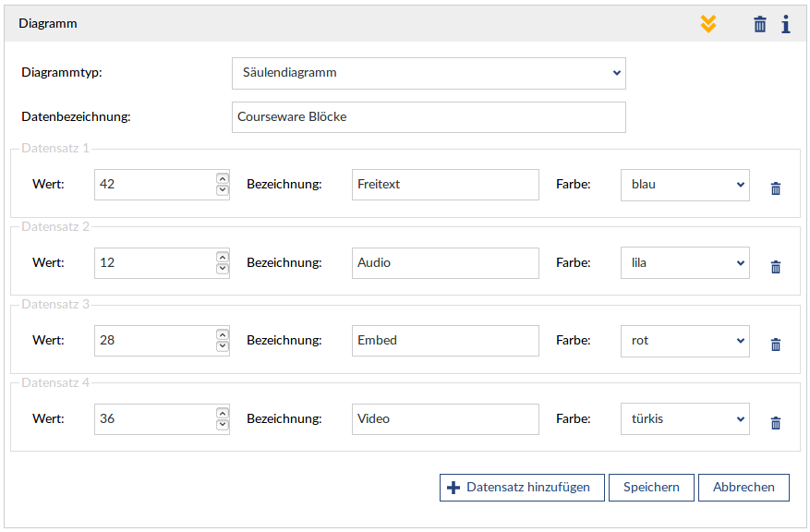Open the Farbe dropdown showing türkis
810x532 pixels.
[684, 419]
